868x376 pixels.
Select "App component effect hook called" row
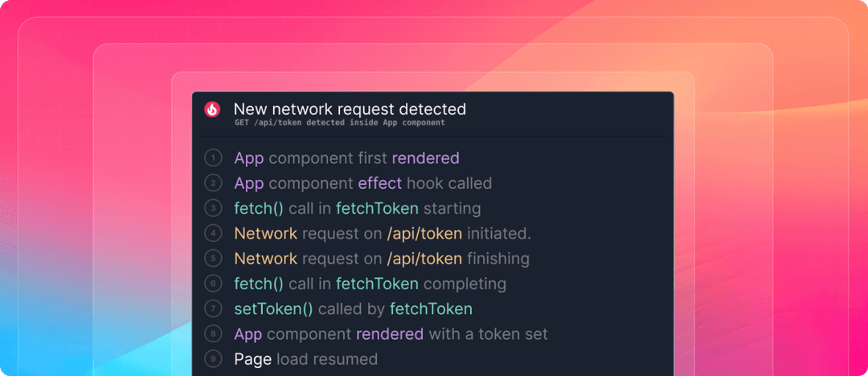pyautogui.click(x=362, y=183)
